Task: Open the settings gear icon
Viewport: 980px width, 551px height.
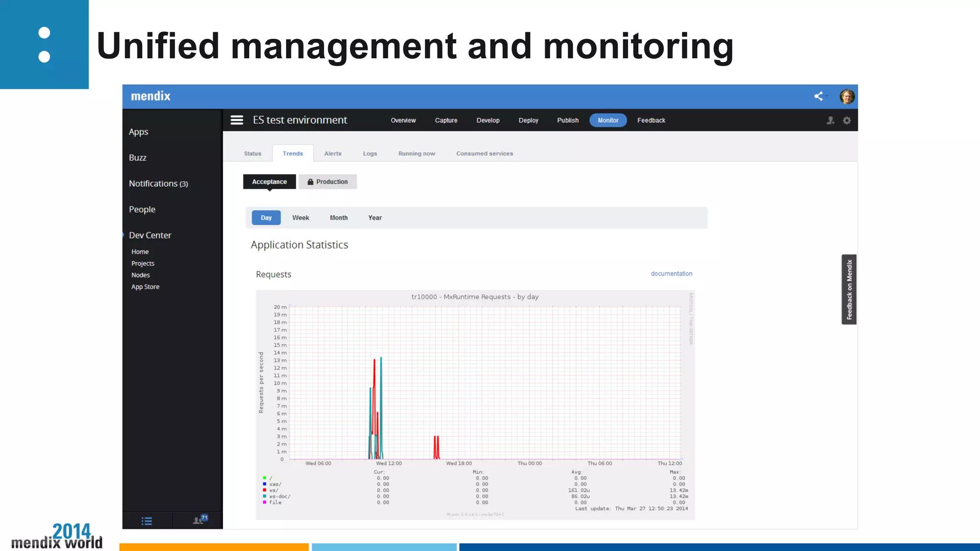Action: pyautogui.click(x=847, y=121)
